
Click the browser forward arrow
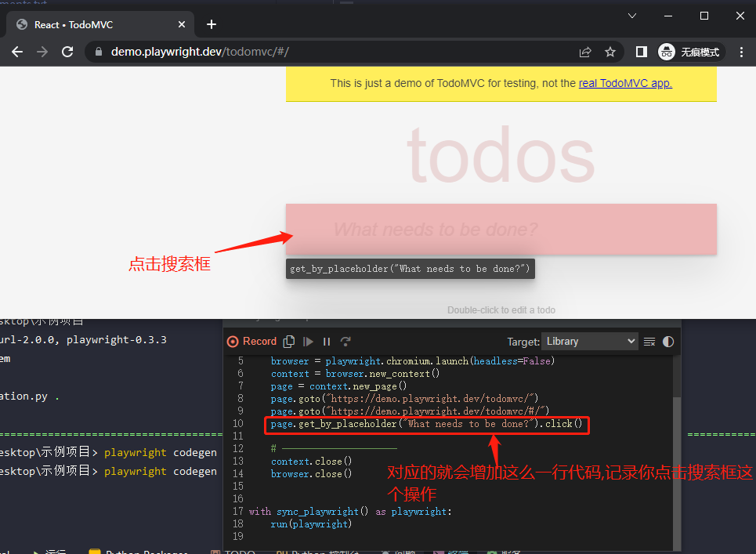click(42, 52)
